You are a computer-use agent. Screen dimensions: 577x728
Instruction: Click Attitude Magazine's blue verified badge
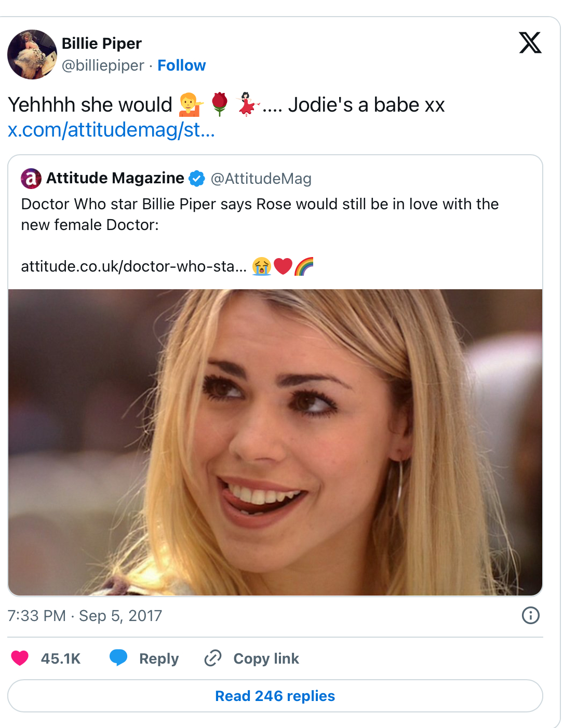[x=197, y=179]
